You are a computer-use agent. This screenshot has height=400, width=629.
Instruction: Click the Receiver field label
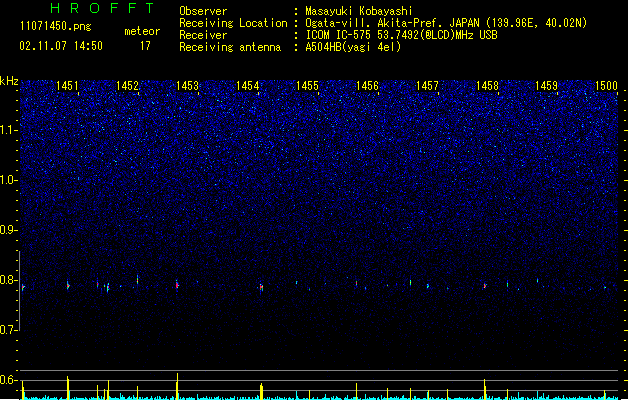click(203, 35)
